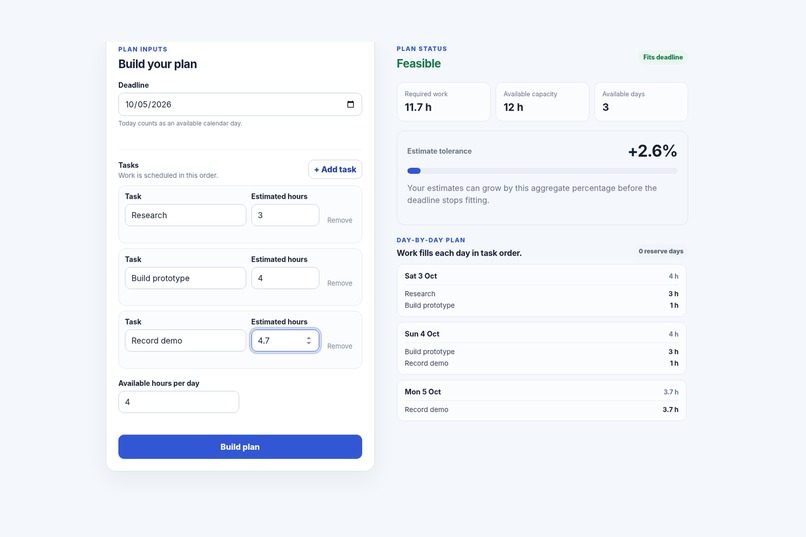This screenshot has height=537, width=806.
Task: Click Build prototype row under Sun 4 Oct
Action: click(x=542, y=351)
